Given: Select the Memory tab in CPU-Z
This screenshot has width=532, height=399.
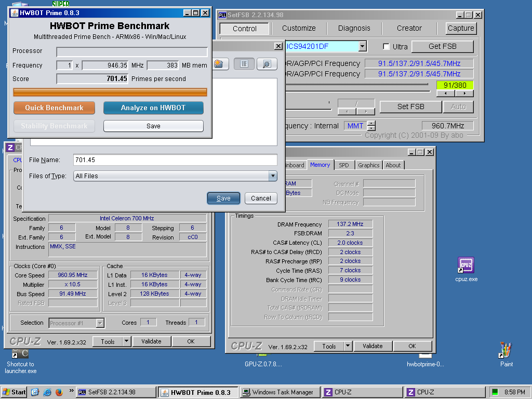Looking at the screenshot, I should pyautogui.click(x=320, y=165).
